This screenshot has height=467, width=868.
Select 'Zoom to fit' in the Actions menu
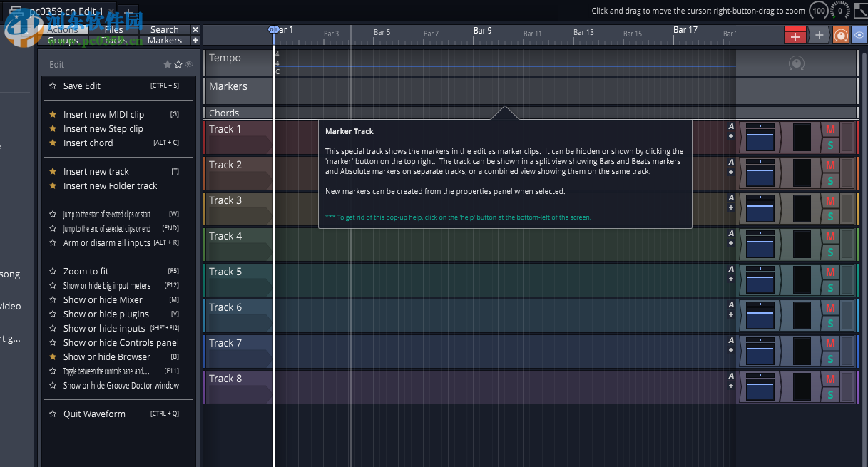point(85,271)
